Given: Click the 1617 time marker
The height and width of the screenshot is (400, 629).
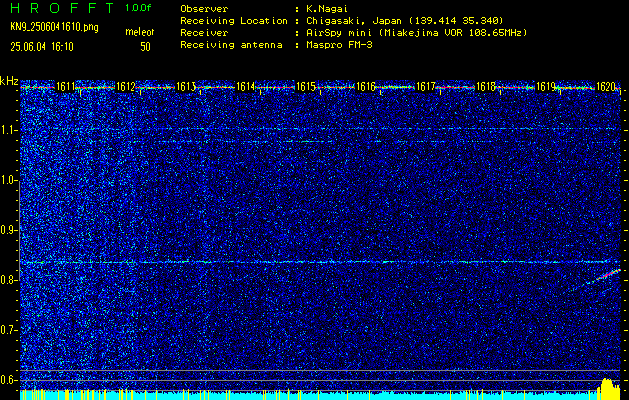Looking at the screenshot, I should [426, 86].
